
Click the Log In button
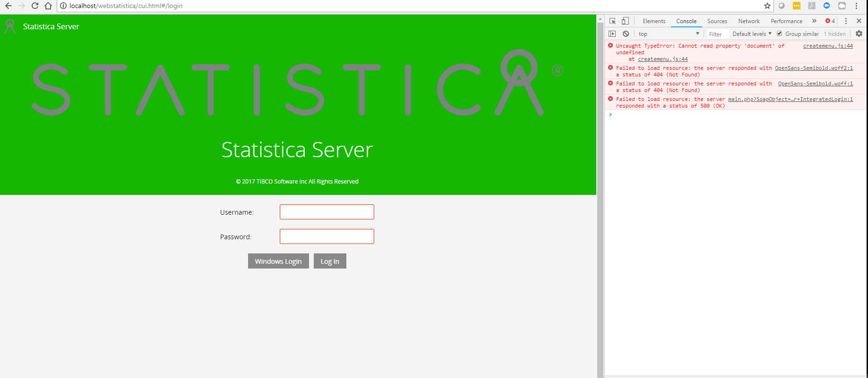click(x=330, y=261)
